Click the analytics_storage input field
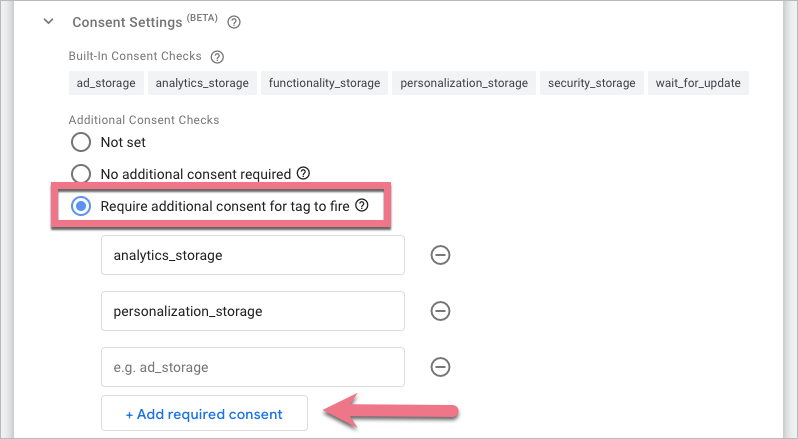This screenshot has width=798, height=439. [252, 255]
